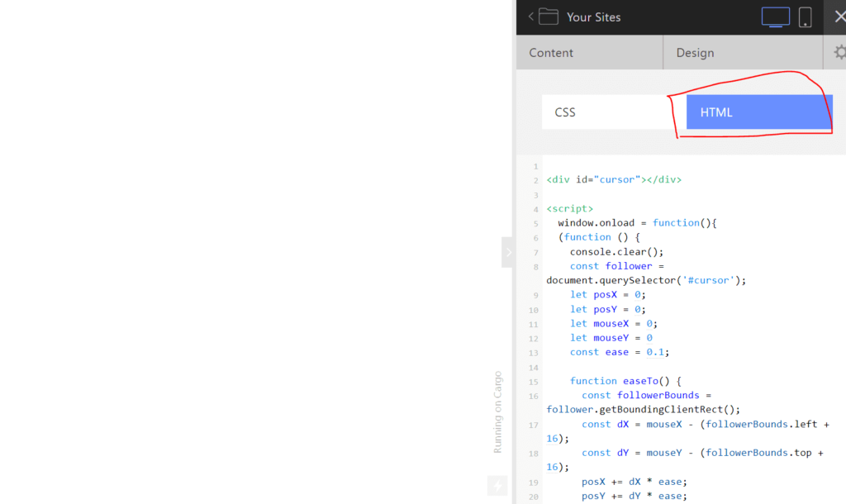Collapse the side panel using arrow handle

[508, 252]
